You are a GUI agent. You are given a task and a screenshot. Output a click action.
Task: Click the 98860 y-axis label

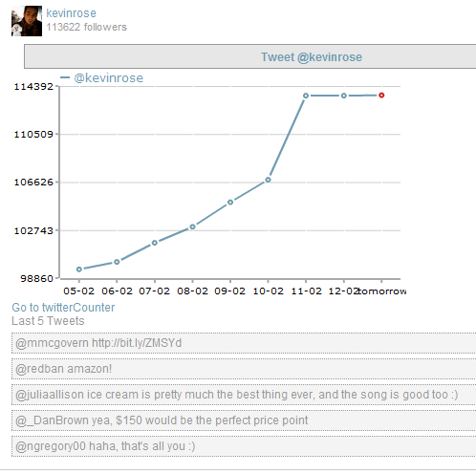pos(36,278)
